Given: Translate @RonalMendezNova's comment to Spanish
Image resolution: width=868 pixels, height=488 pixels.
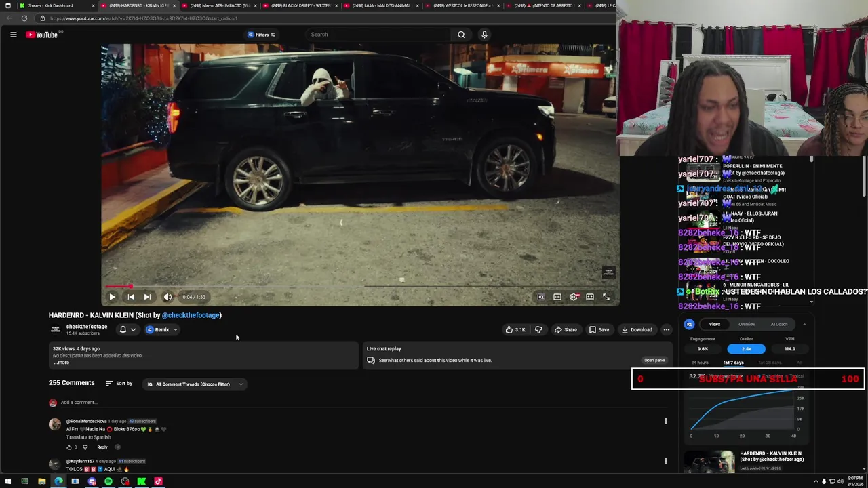Looking at the screenshot, I should click(89, 437).
